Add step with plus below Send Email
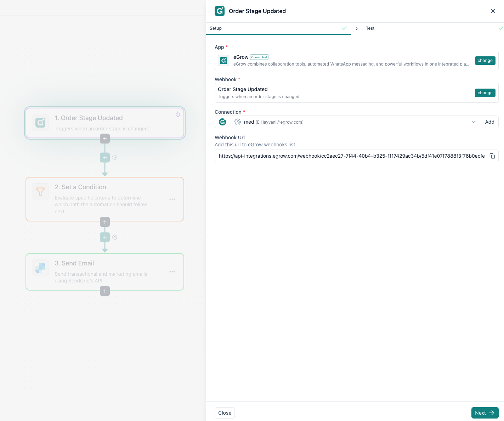Screen dimensions: 504x421 coord(105,291)
